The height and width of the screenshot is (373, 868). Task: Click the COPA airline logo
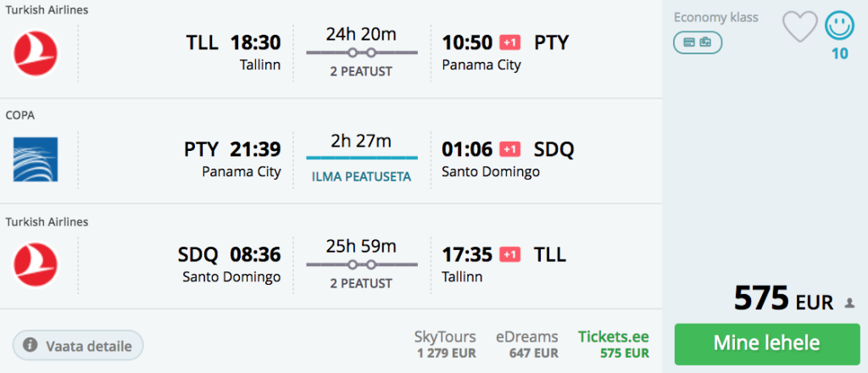tap(35, 159)
